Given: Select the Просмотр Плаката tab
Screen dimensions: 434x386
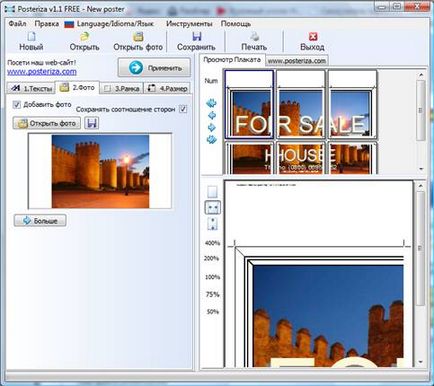Looking at the screenshot, I should (232, 60).
